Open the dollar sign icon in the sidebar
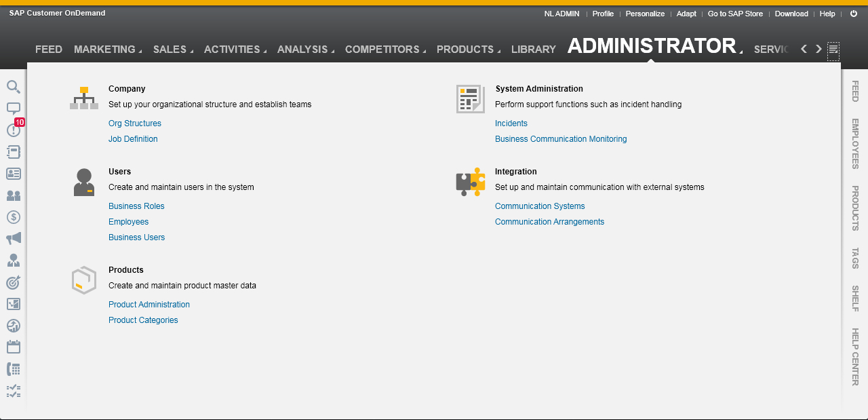 coord(14,217)
